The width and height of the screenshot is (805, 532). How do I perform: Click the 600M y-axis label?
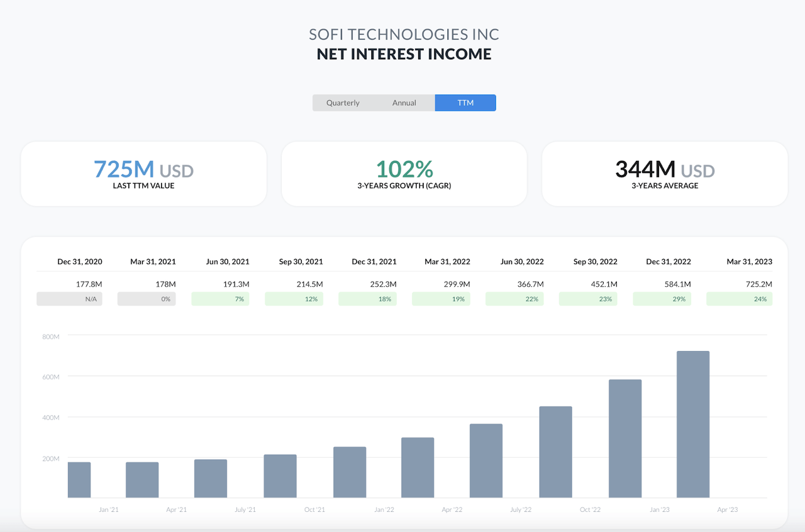pyautogui.click(x=51, y=377)
